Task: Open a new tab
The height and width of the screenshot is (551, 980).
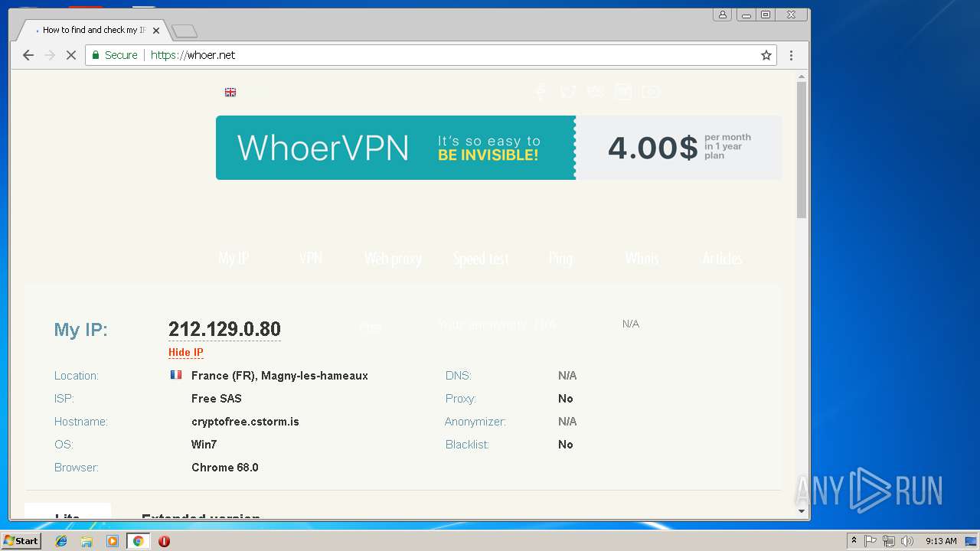Action: (185, 31)
